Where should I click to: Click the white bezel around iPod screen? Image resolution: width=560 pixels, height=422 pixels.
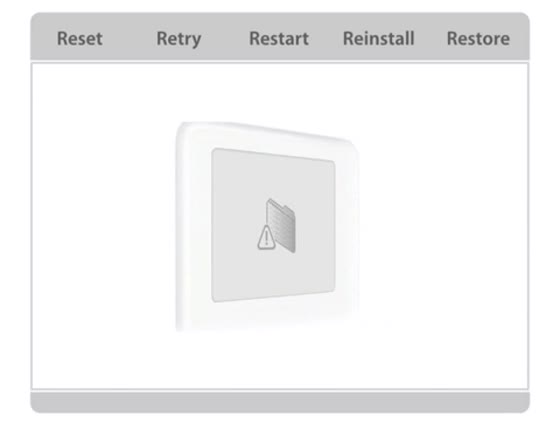(193, 228)
